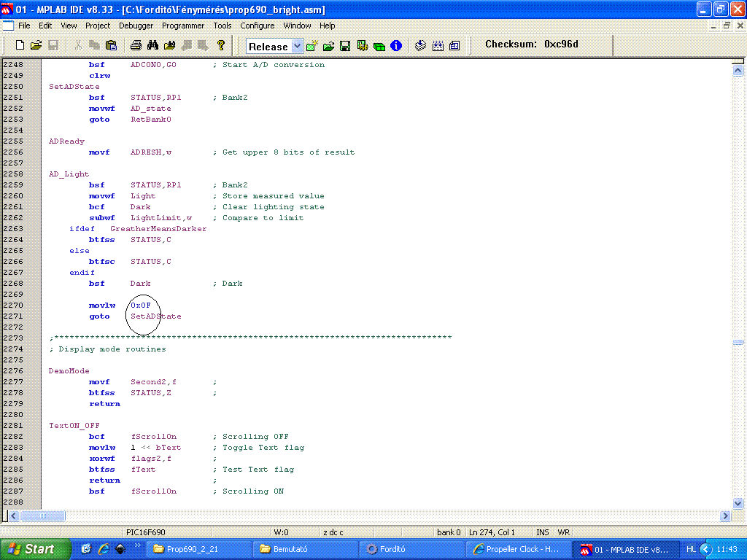Image resolution: width=747 pixels, height=560 pixels.
Task: Expand hidden tray icons with the arrow
Action: (x=705, y=549)
